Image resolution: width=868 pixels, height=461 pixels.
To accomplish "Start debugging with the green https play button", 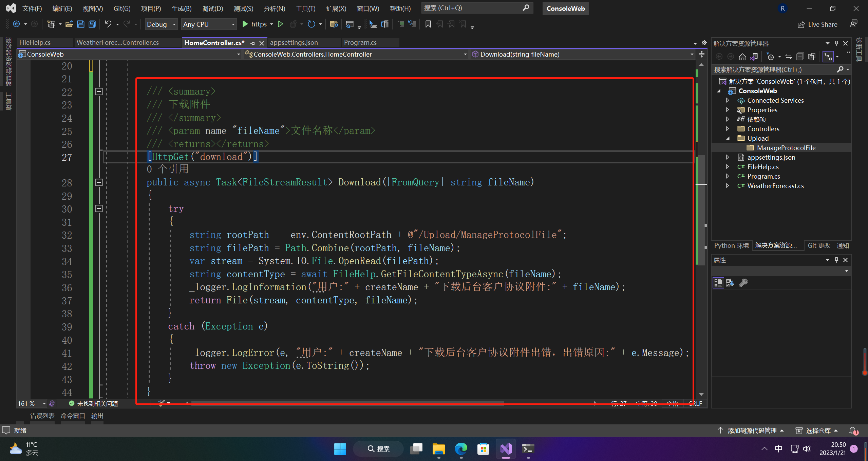I will click(x=245, y=24).
